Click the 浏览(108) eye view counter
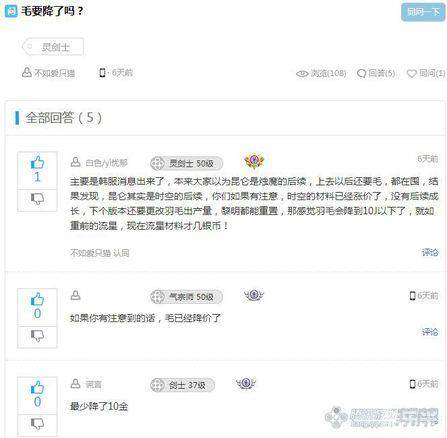Screen dimensions: 447x438 (321, 73)
